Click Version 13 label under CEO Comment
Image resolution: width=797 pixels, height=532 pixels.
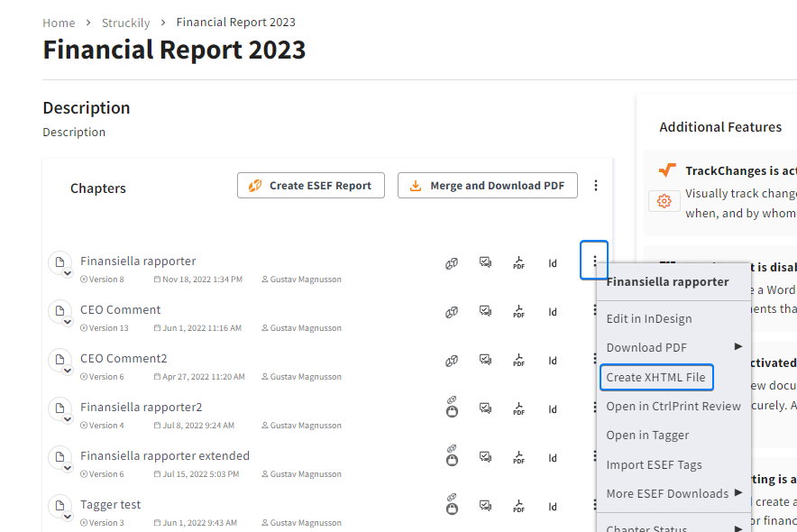pos(105,328)
